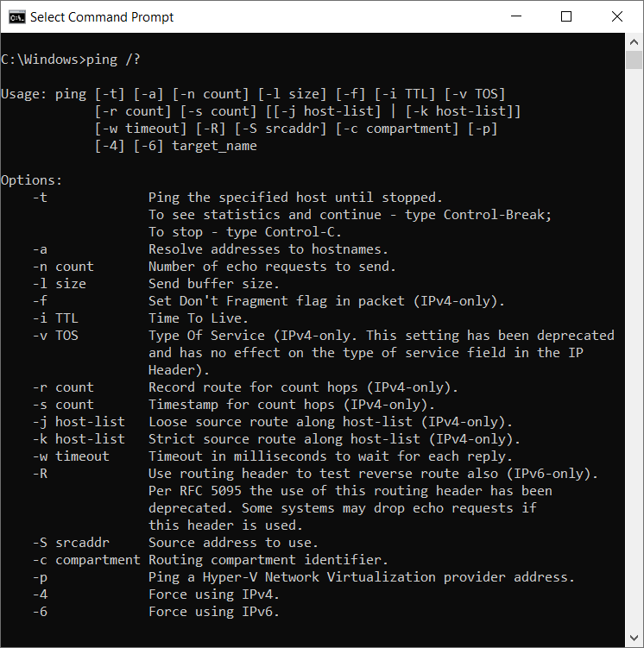Click the '-l size' option

pyautogui.click(x=60, y=284)
